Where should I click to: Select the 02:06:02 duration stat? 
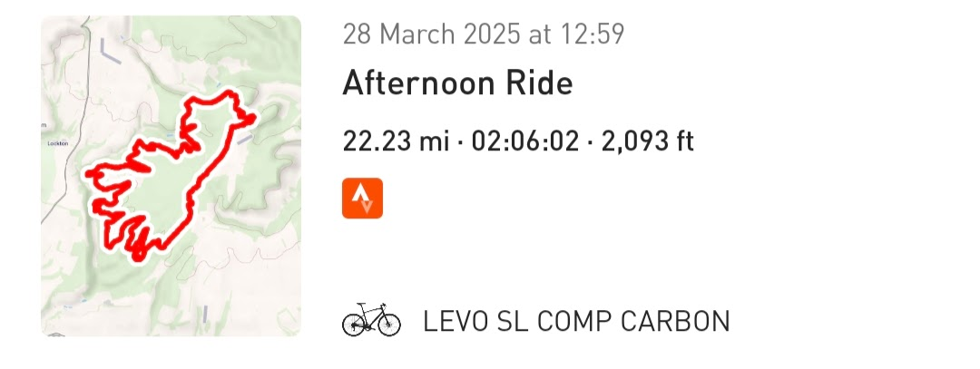(525, 141)
